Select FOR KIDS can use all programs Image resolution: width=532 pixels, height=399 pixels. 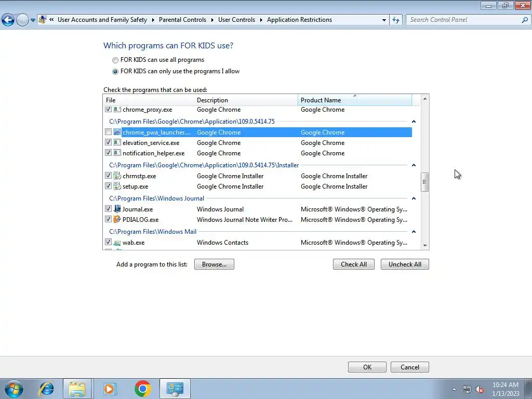[115, 60]
